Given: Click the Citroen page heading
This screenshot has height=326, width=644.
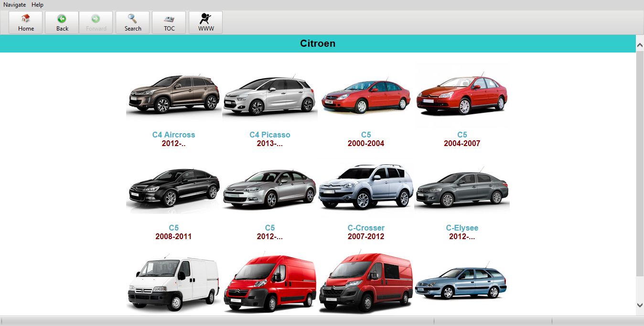Looking at the screenshot, I should click(x=318, y=43).
